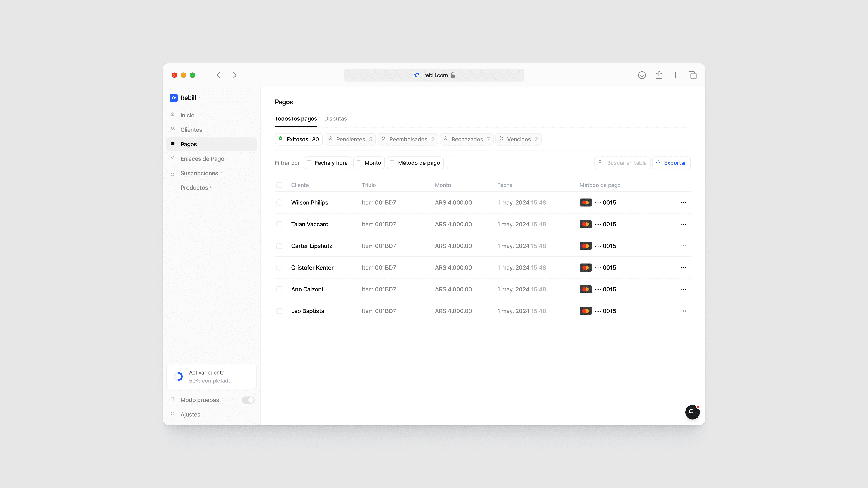
Task: Click the Modo pruebas icon
Action: (172, 399)
